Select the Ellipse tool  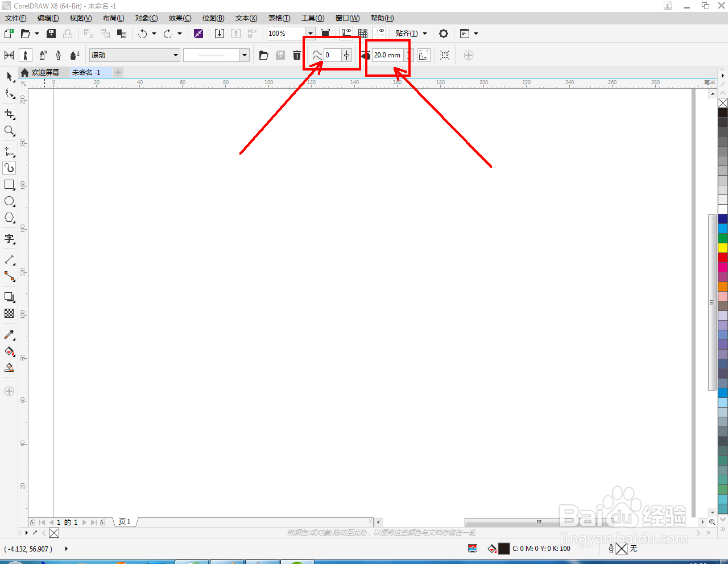(x=9, y=201)
